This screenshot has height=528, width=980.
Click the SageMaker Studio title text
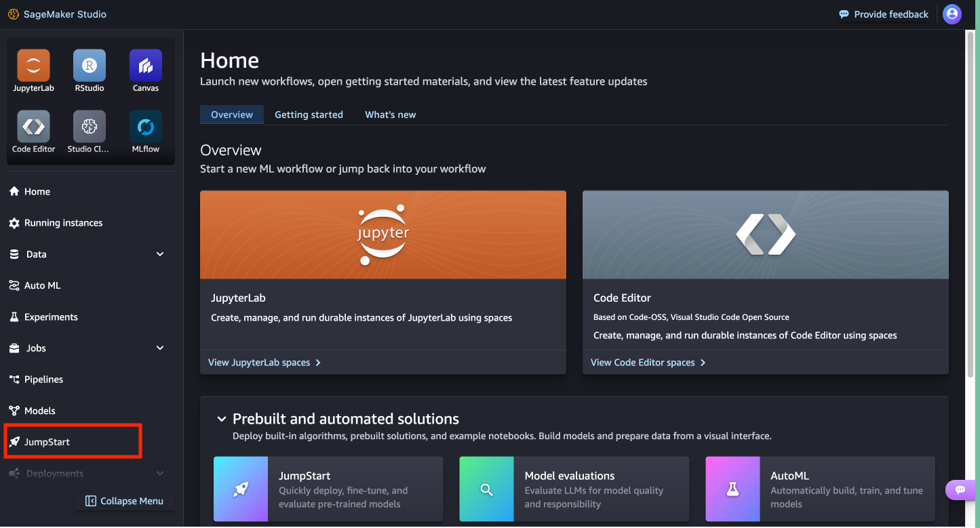pyautogui.click(x=65, y=14)
